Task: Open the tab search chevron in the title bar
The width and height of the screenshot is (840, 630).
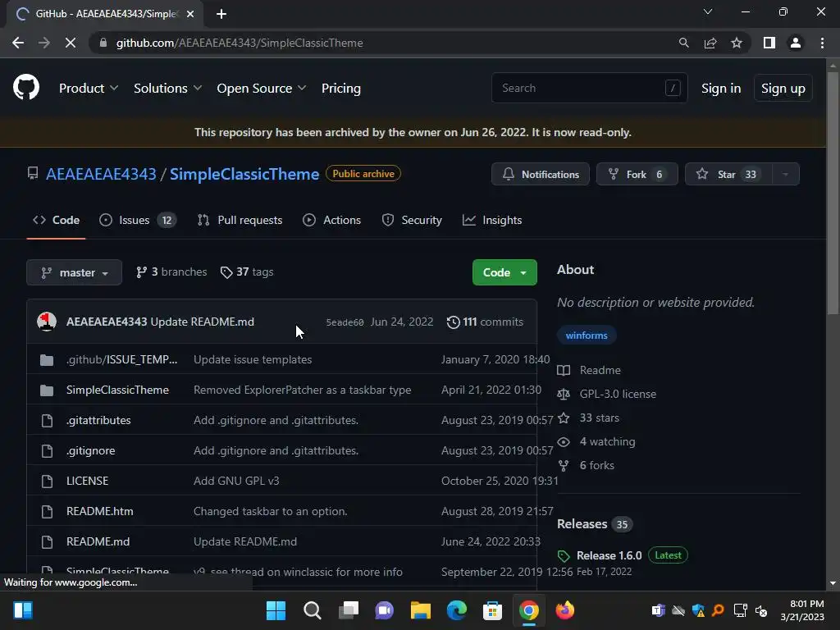Action: point(708,11)
